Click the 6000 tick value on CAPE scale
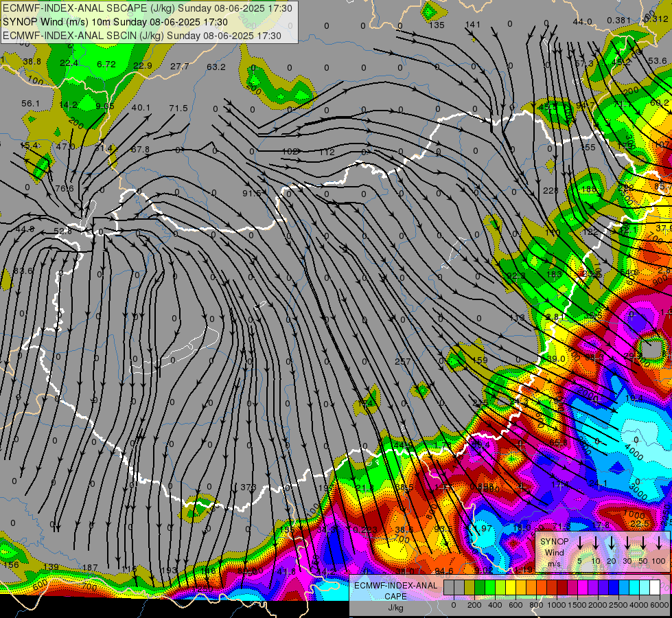672x618 pixels. click(660, 605)
